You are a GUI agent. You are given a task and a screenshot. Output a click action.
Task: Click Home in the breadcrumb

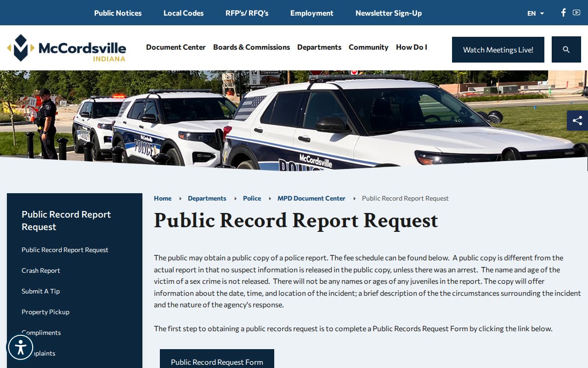(x=163, y=198)
